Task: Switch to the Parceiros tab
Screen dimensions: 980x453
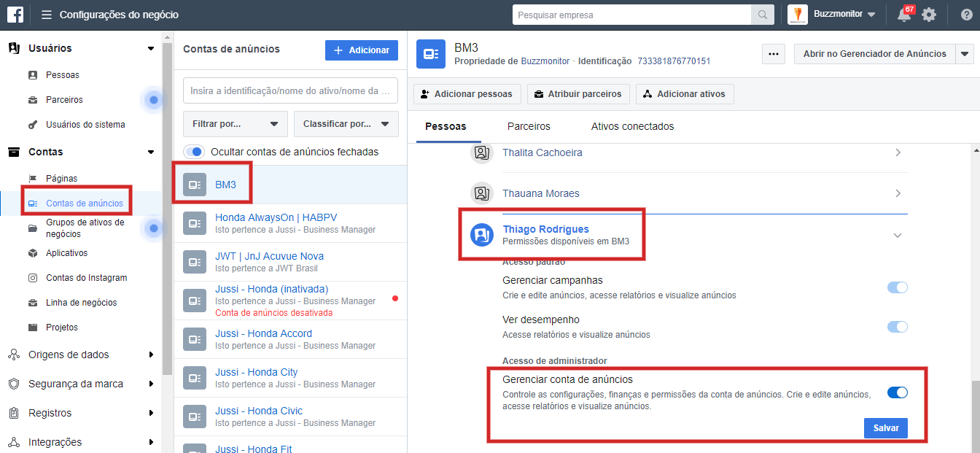Action: 529,126
